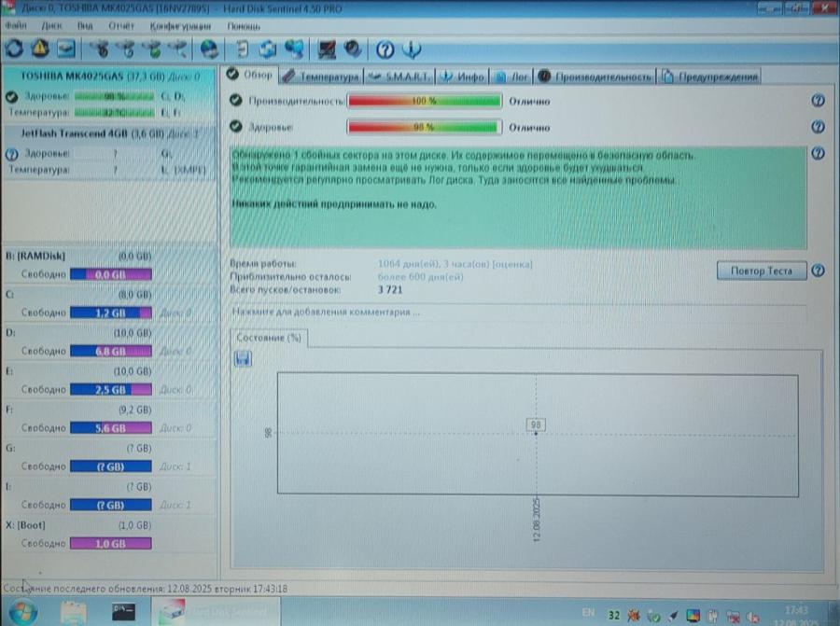
Task: Click help icon beside green status message
Action: click(x=818, y=153)
